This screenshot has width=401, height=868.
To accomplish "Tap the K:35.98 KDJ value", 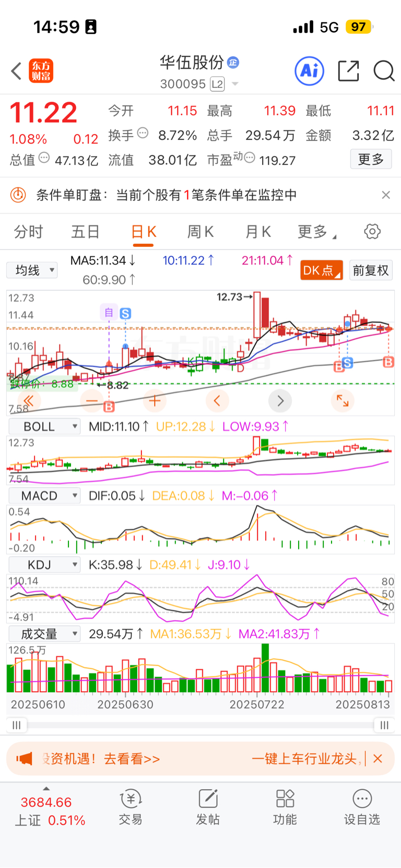I will click(115, 565).
